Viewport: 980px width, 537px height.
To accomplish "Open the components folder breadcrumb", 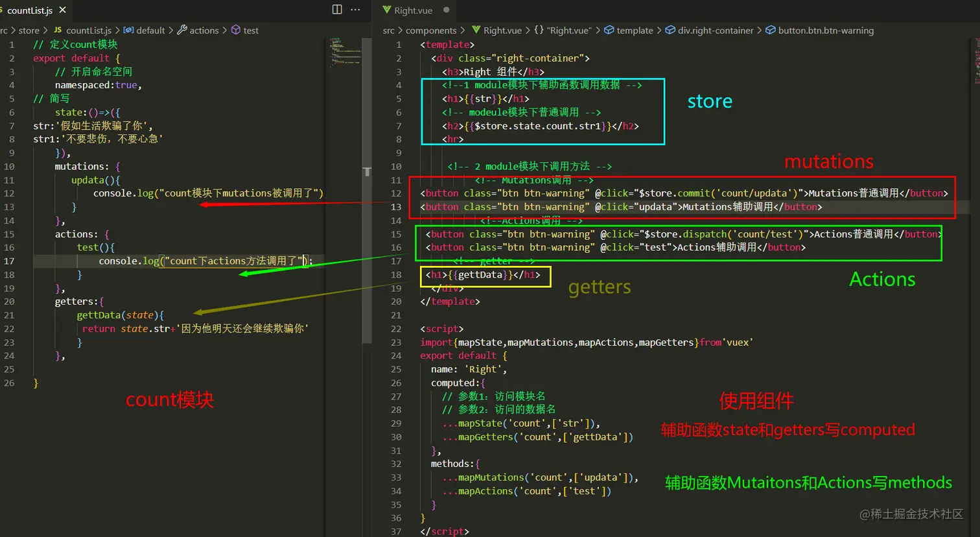I will [x=431, y=30].
